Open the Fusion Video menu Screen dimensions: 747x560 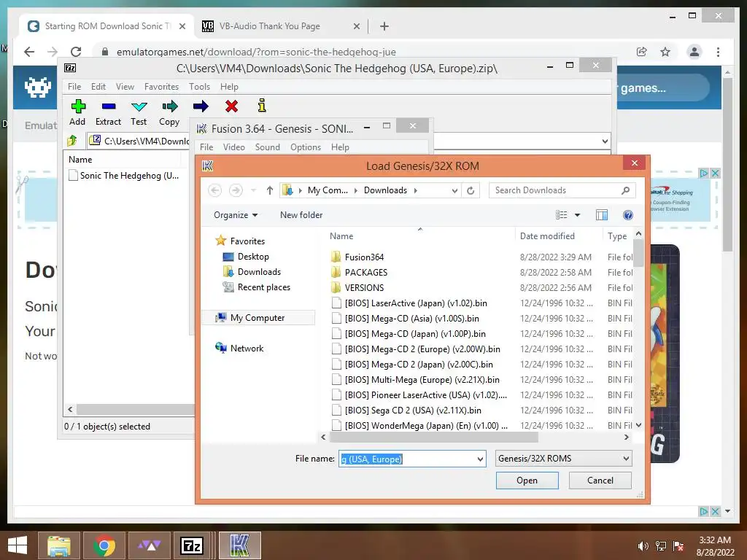click(x=234, y=147)
